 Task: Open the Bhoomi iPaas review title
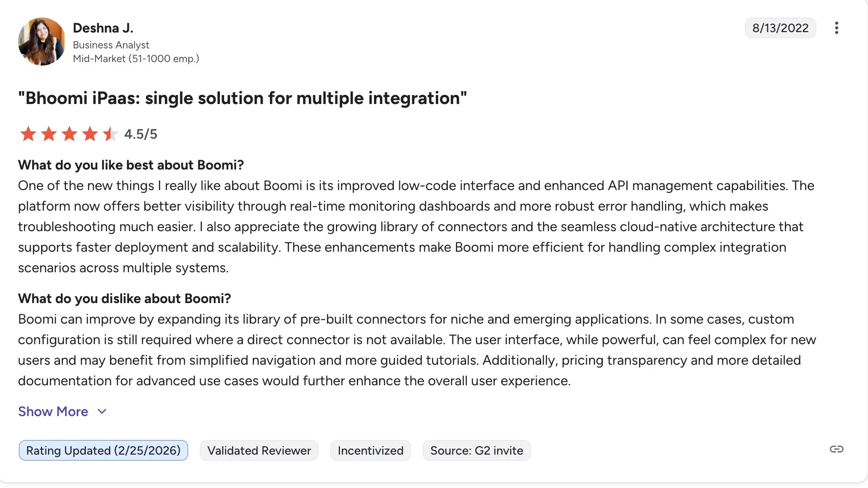tap(242, 98)
